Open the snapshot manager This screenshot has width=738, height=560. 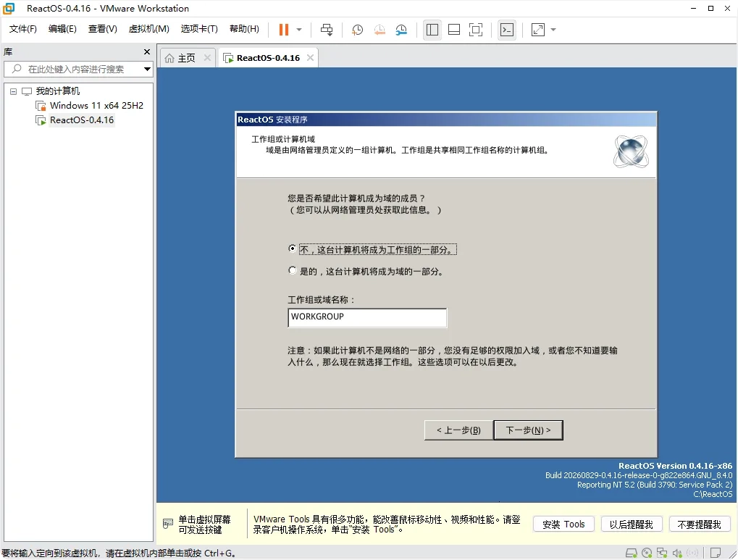[401, 30]
